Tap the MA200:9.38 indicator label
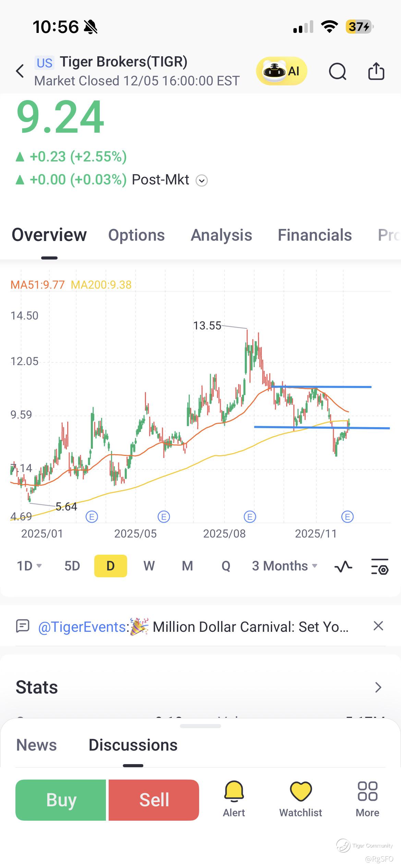Image resolution: width=401 pixels, height=868 pixels. click(x=101, y=285)
